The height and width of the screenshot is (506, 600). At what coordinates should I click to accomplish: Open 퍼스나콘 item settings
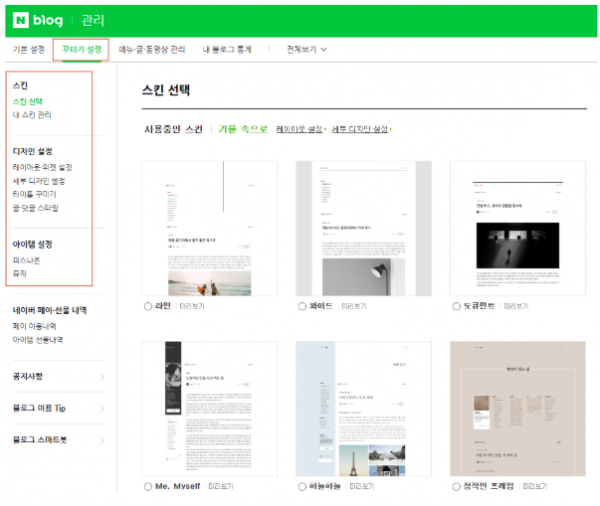coord(26,260)
